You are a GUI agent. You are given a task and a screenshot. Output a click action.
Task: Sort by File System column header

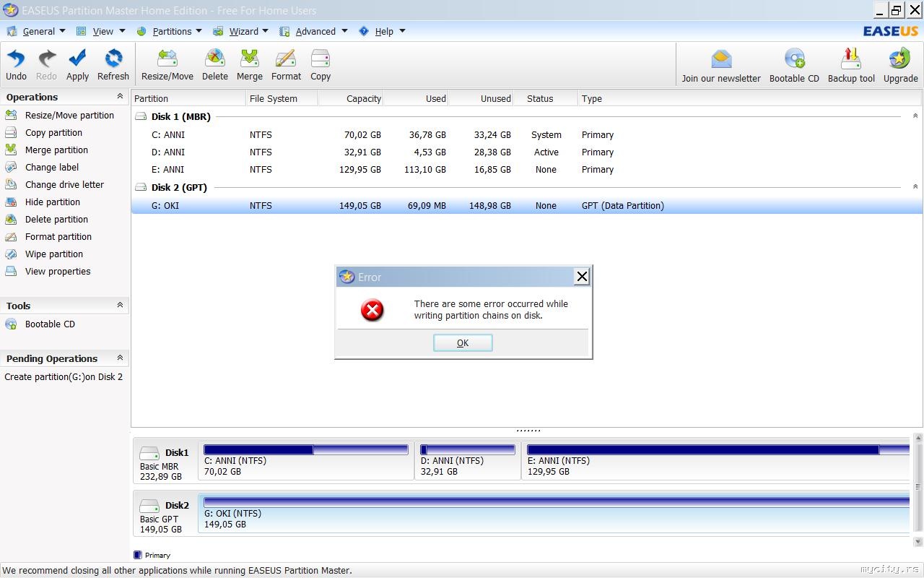(x=282, y=98)
